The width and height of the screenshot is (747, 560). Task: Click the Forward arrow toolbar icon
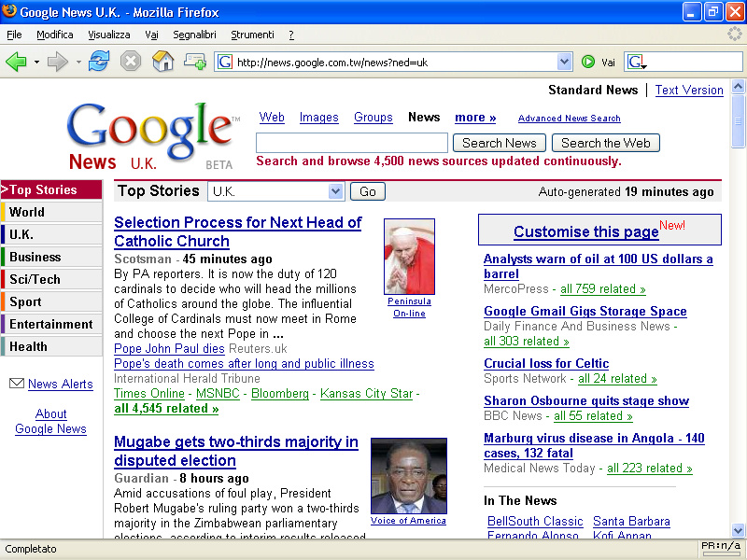[58, 62]
